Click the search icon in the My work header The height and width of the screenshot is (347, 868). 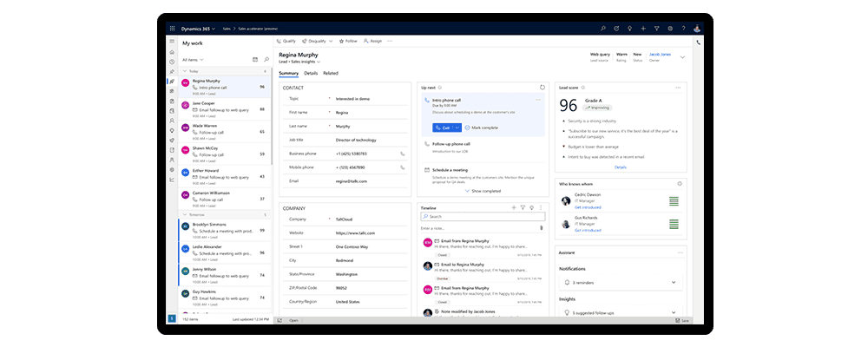[x=266, y=59]
